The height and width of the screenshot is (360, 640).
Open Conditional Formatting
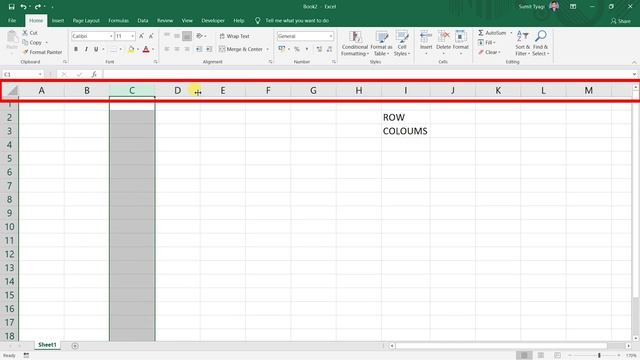(355, 43)
